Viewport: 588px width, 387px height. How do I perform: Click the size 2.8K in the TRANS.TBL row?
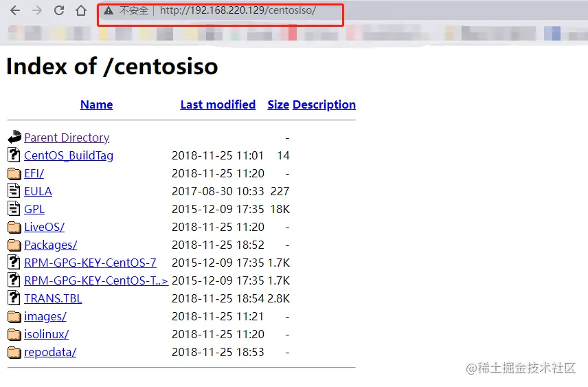pyautogui.click(x=279, y=298)
